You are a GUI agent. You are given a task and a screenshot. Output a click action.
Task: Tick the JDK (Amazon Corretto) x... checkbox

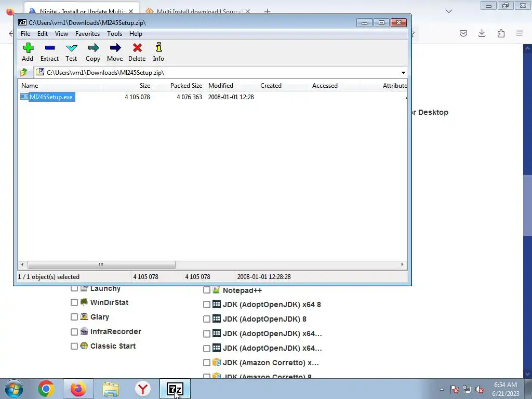click(x=207, y=363)
